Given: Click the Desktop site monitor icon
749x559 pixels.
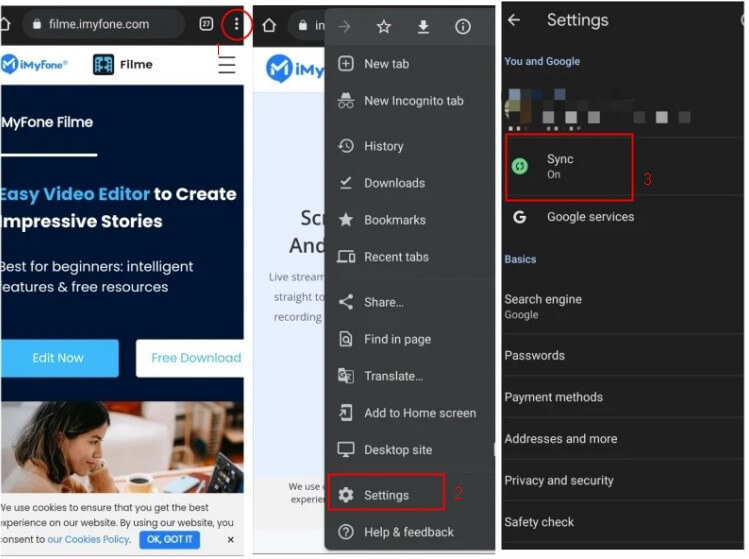Looking at the screenshot, I should tap(346, 450).
